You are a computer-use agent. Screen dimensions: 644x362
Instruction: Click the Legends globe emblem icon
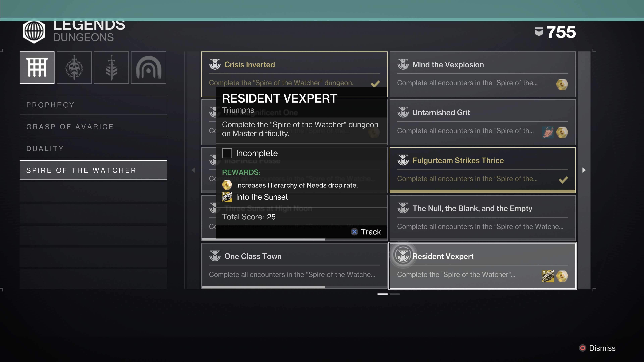pyautogui.click(x=34, y=32)
